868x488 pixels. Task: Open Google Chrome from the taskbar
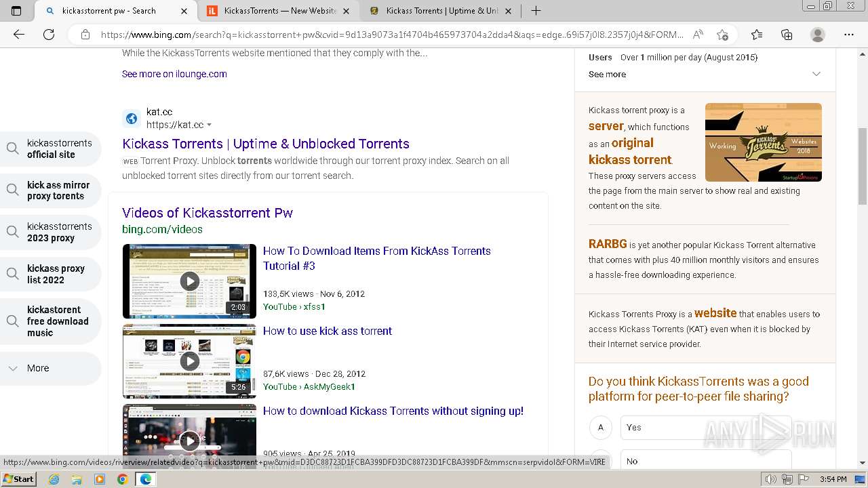pyautogui.click(x=122, y=479)
